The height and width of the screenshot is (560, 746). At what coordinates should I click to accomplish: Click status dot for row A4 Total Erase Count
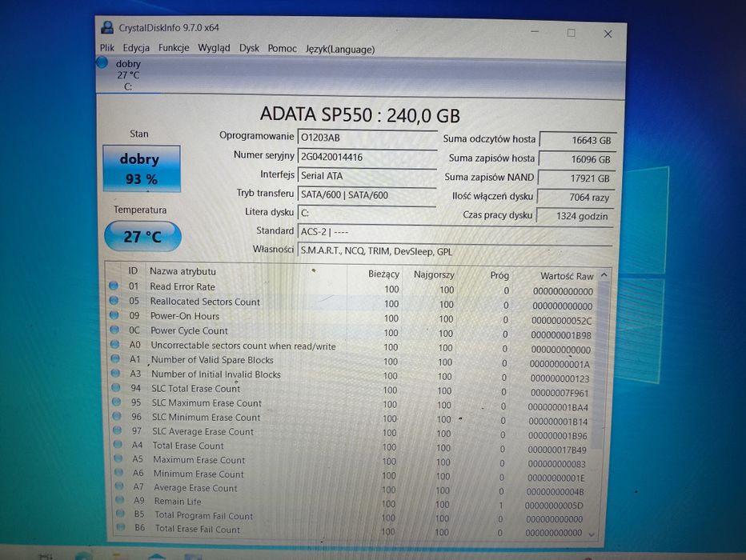coord(118,445)
